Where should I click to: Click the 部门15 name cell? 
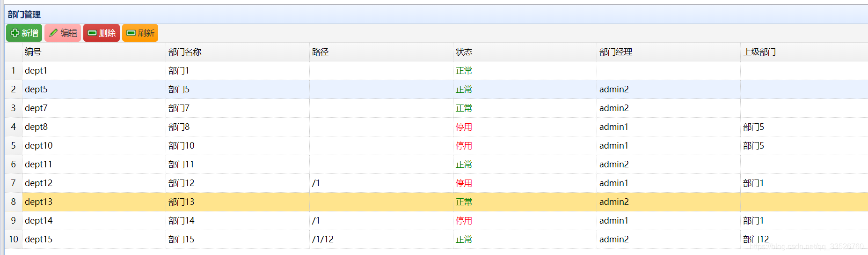[238, 239]
